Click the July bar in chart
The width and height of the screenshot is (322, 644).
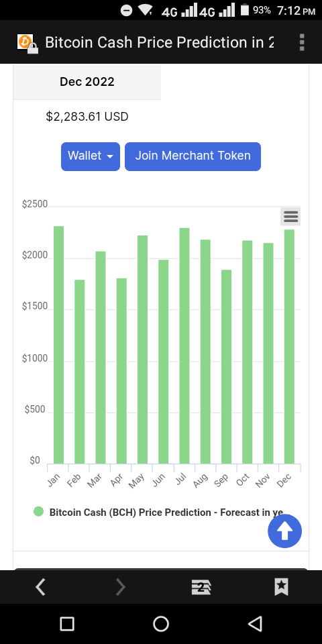pos(184,346)
